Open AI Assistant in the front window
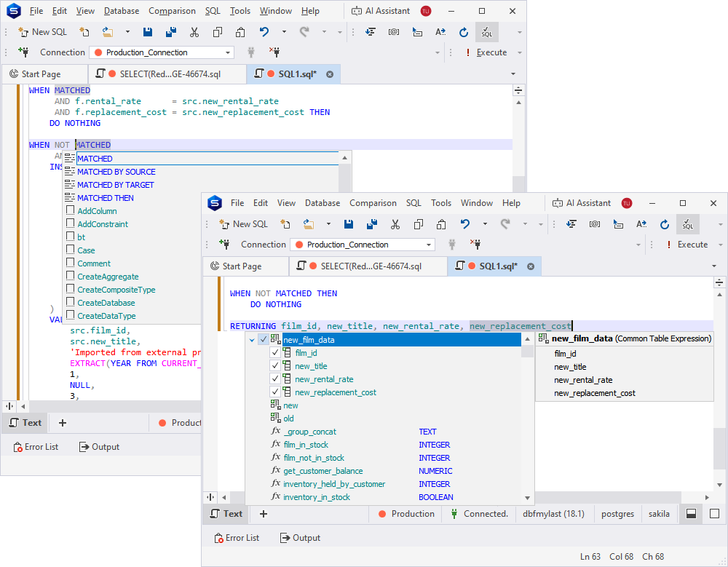Viewport: 728px width, 567px height. click(x=582, y=203)
